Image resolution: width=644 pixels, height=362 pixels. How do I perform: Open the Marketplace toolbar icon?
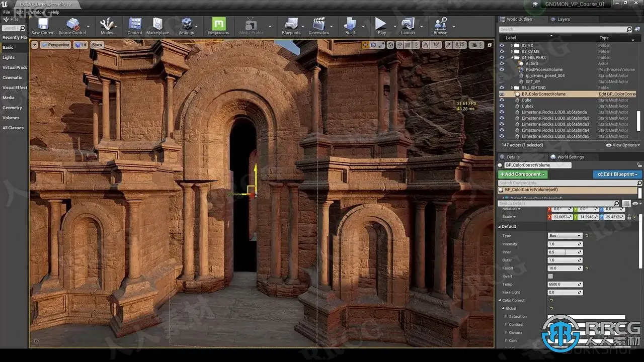[157, 24]
